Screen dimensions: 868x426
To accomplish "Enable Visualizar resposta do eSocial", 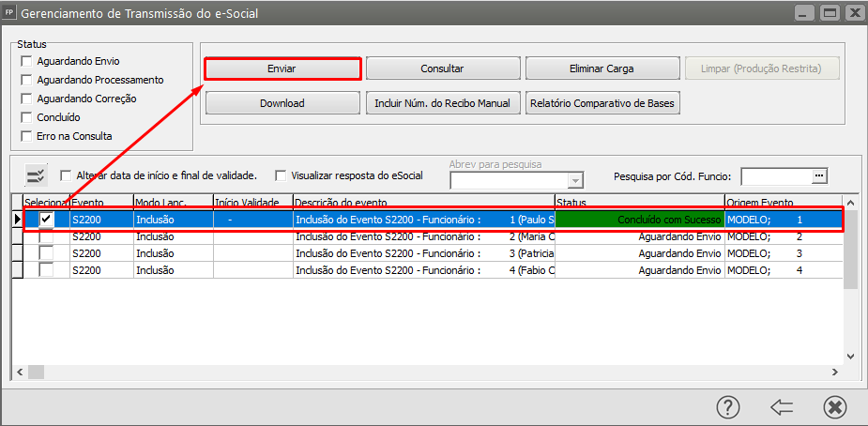I will tap(281, 175).
